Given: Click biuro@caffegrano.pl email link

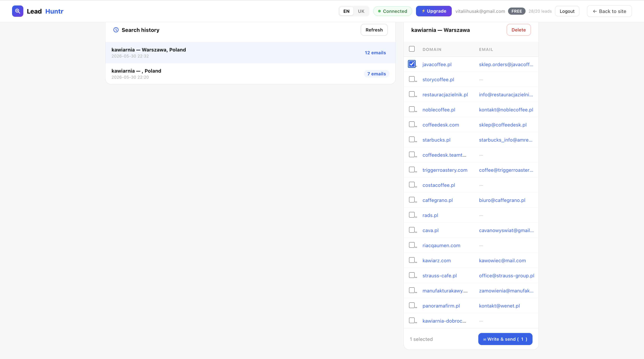Looking at the screenshot, I should tap(502, 200).
